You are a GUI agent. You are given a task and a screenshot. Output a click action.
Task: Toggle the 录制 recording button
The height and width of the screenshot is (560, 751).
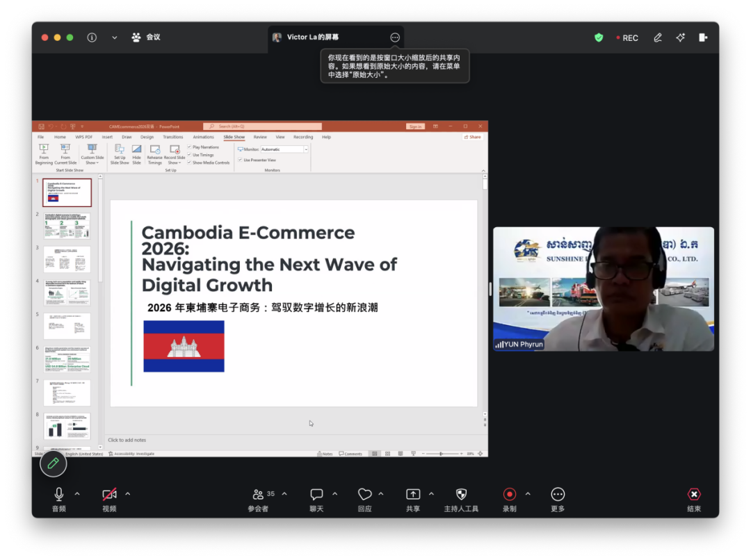[509, 494]
